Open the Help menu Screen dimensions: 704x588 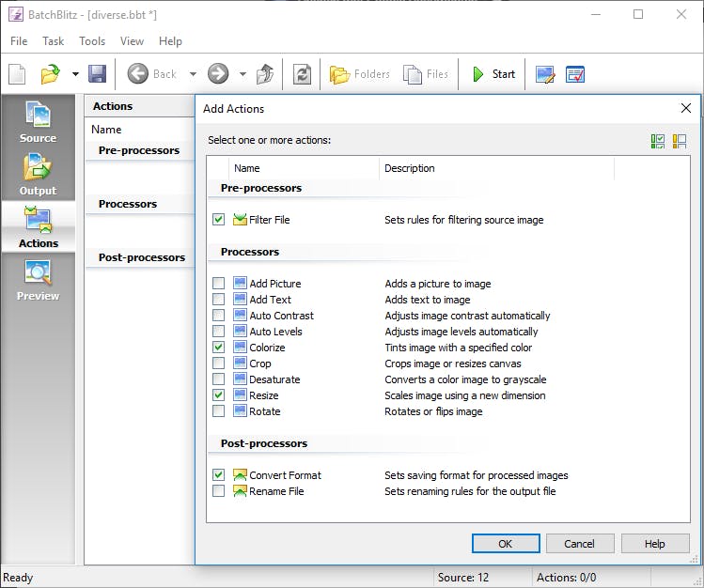(x=171, y=41)
